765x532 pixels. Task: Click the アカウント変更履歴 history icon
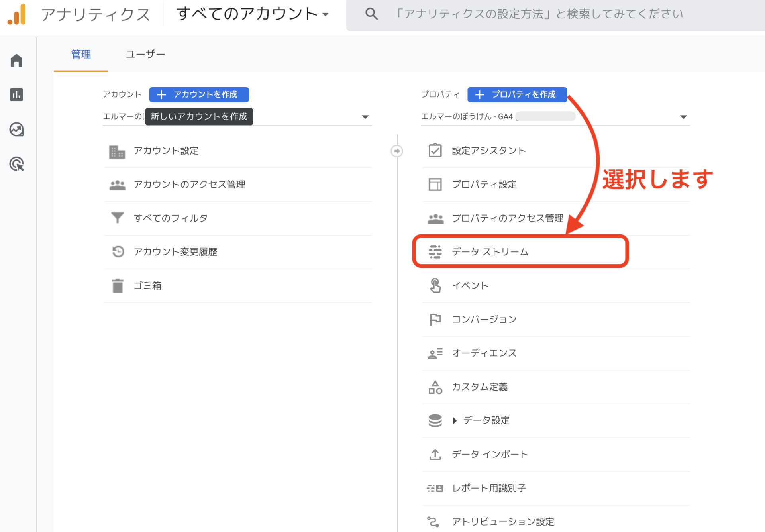click(x=118, y=251)
